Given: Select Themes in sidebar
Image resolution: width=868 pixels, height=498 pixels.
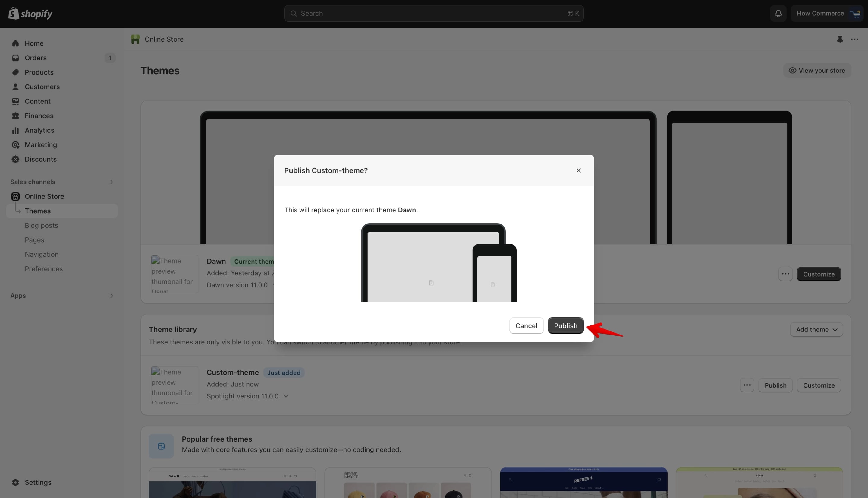Looking at the screenshot, I should point(62,211).
